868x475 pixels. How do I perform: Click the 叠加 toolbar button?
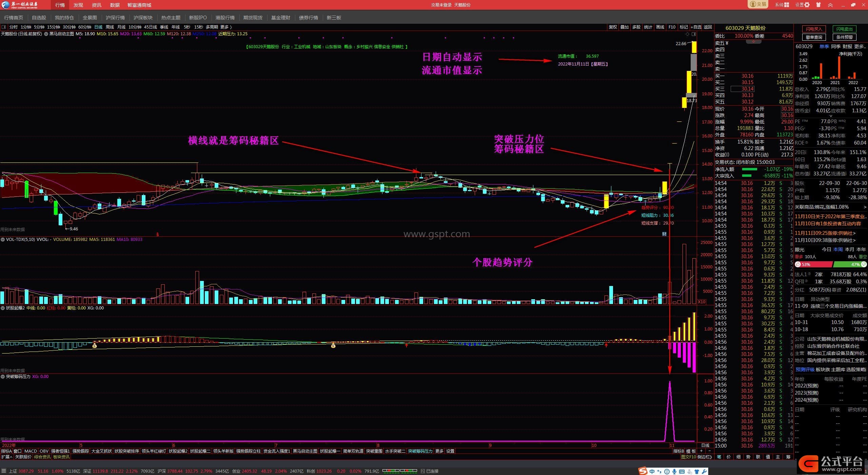pos(625,27)
